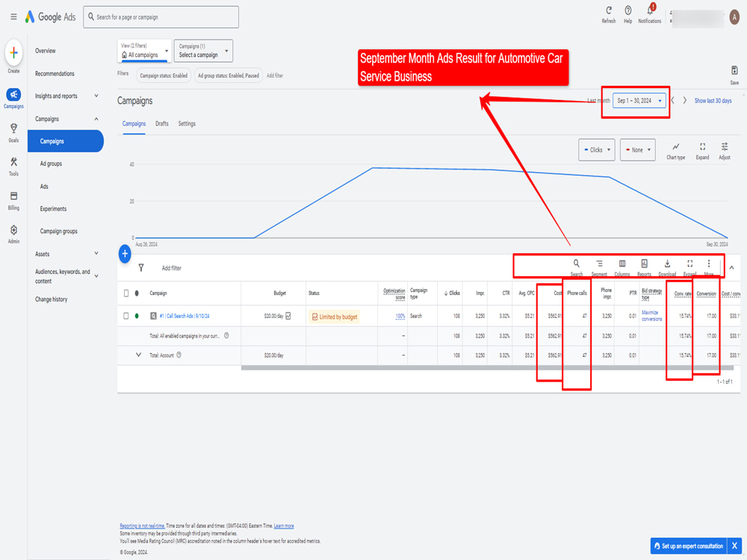Open Change history in the sidebar
747x560 pixels.
[x=51, y=299]
